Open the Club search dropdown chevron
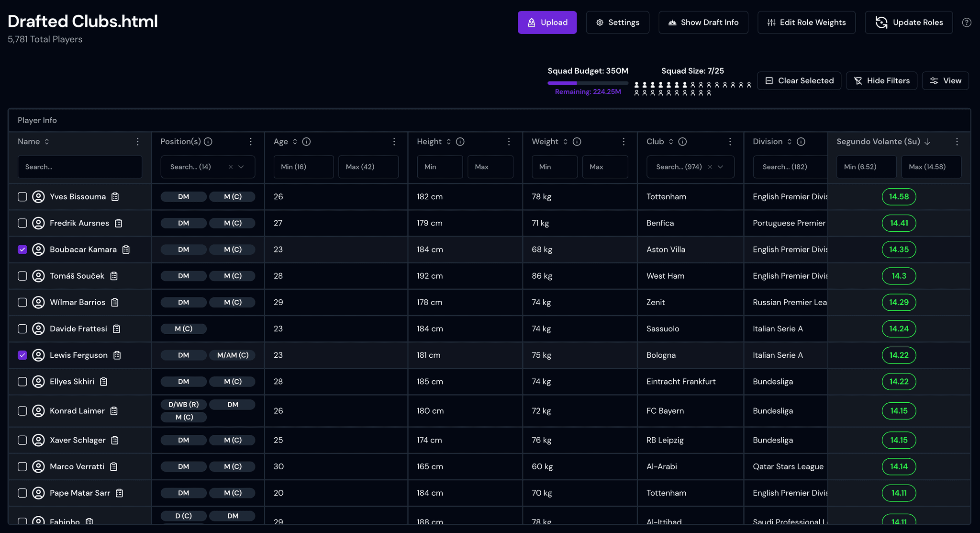Viewport: 980px width, 533px height. pyautogui.click(x=721, y=167)
